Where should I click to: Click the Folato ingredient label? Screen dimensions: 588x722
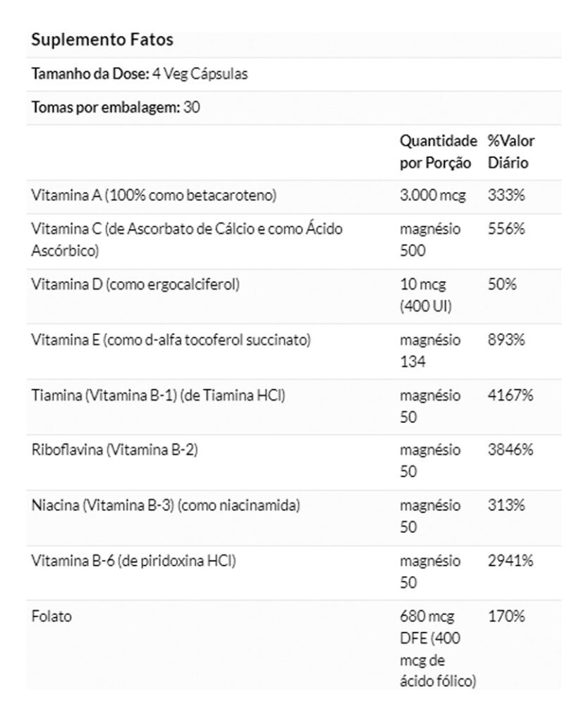[x=51, y=616]
